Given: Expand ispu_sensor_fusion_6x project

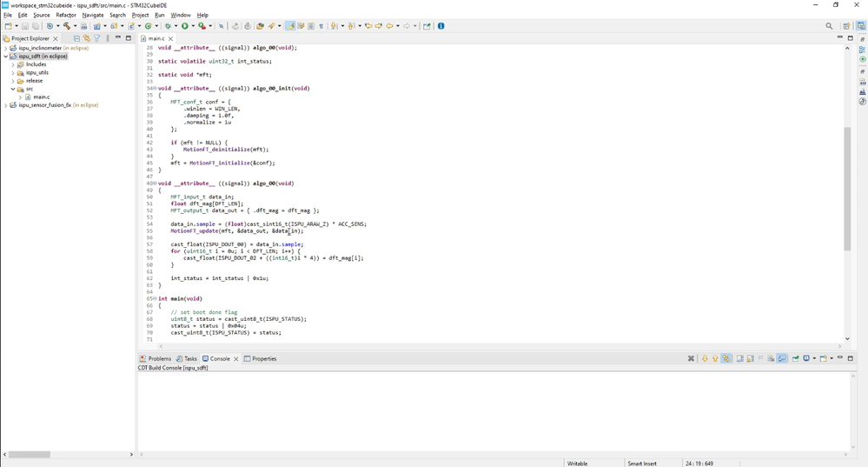Looking at the screenshot, I should click(x=6, y=105).
